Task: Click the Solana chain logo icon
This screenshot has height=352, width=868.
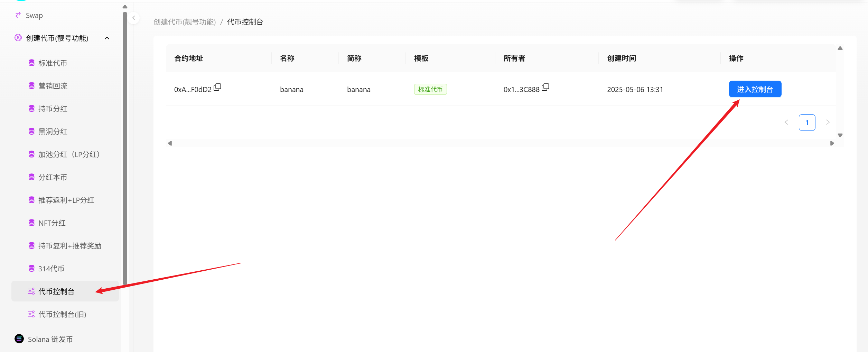Action: click(19, 339)
